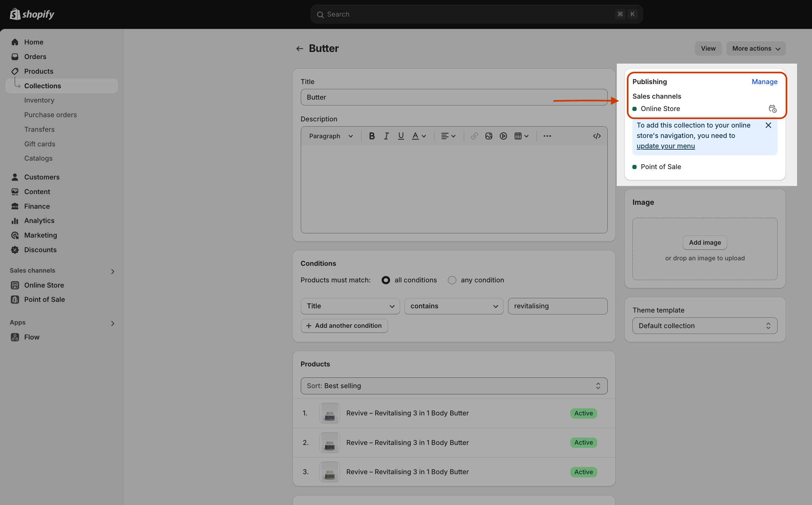Open Purchase orders page
This screenshot has height=505, width=812.
(x=50, y=115)
